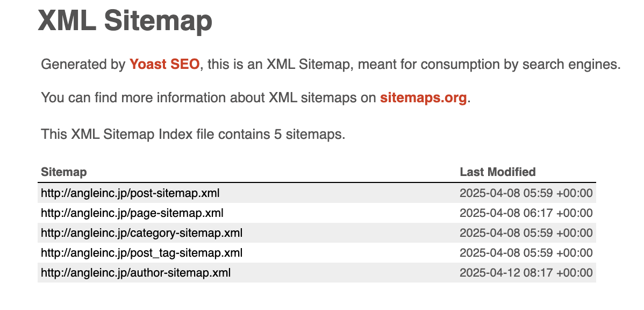The width and height of the screenshot is (644, 310).
Task: Open the category-sitemap.xml link
Action: (141, 233)
